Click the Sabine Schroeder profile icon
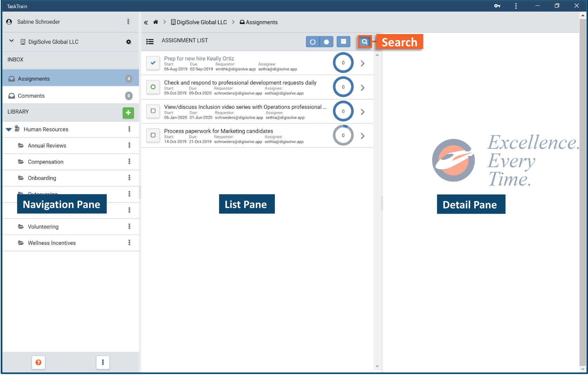This screenshot has width=588, height=375. (x=9, y=22)
